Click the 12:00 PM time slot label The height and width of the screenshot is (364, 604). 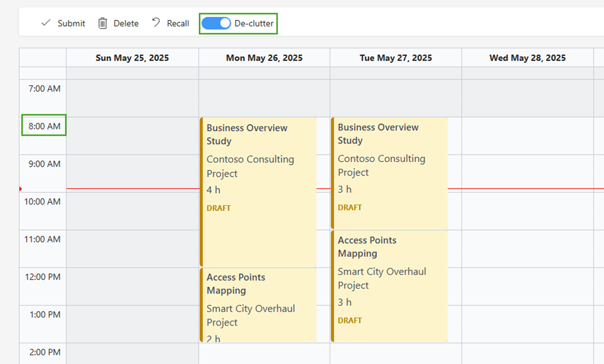pyautogui.click(x=43, y=277)
